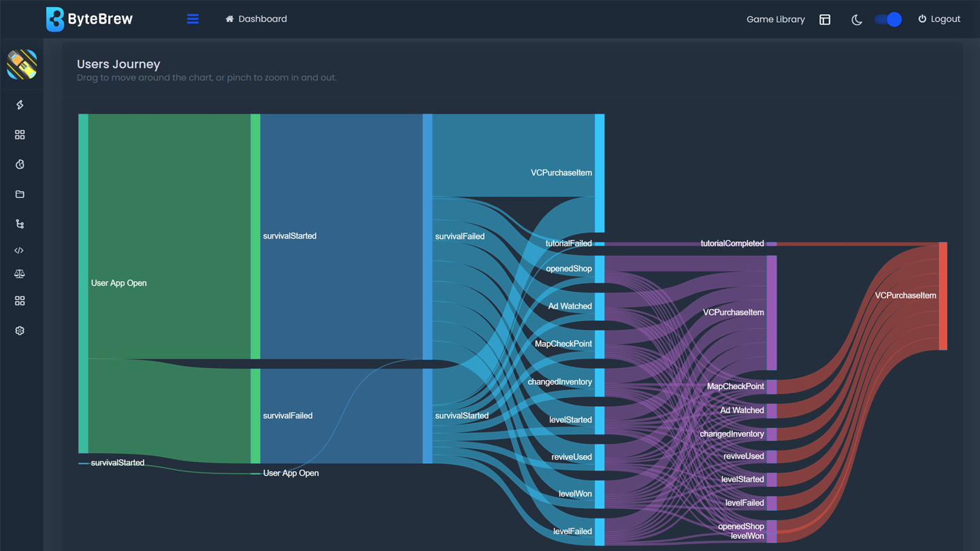The image size is (980, 551).
Task: Select changedInventory label in purple column
Action: 732,434
